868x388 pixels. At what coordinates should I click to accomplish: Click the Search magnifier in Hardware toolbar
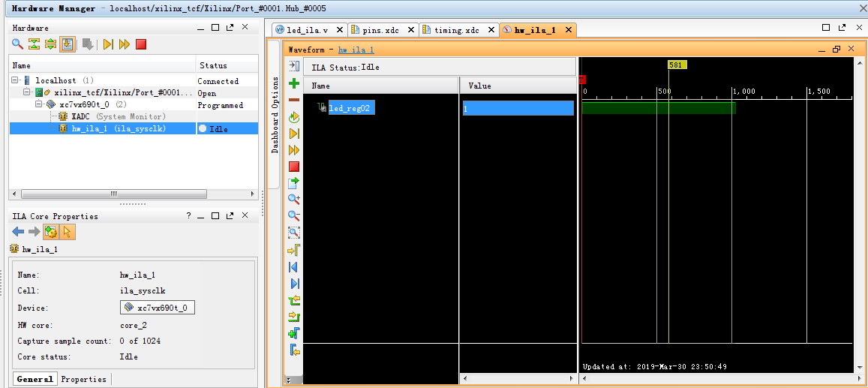tap(18, 44)
